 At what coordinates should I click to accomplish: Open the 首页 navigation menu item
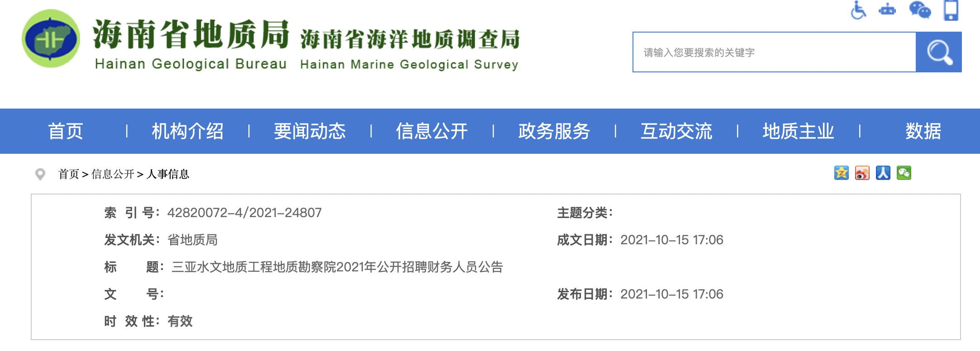[65, 132]
